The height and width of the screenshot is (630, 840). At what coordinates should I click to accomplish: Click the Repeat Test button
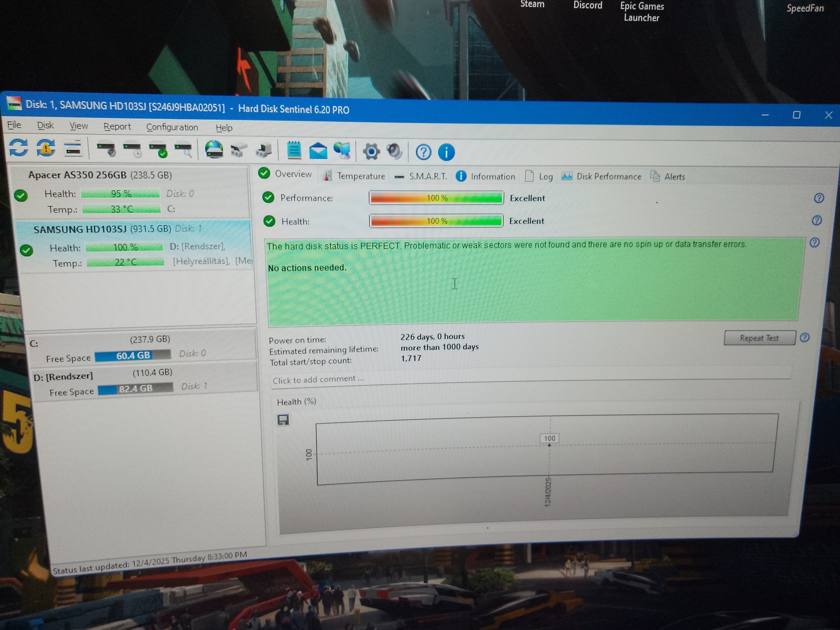pyautogui.click(x=760, y=338)
